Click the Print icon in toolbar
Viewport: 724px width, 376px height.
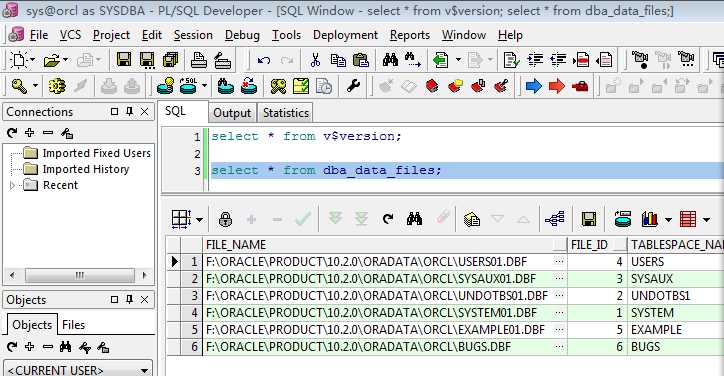(199, 60)
